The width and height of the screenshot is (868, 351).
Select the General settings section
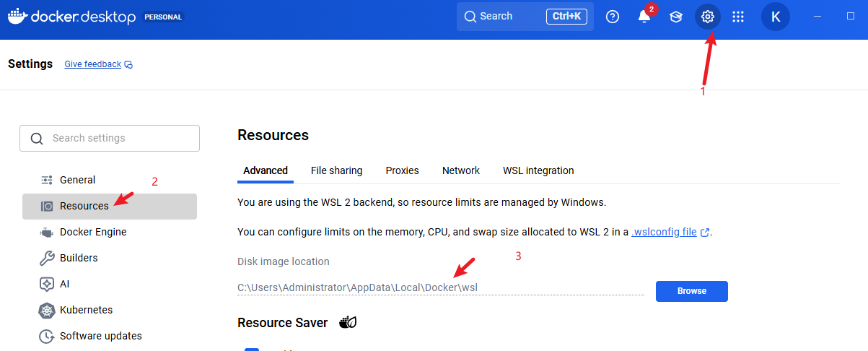77,180
